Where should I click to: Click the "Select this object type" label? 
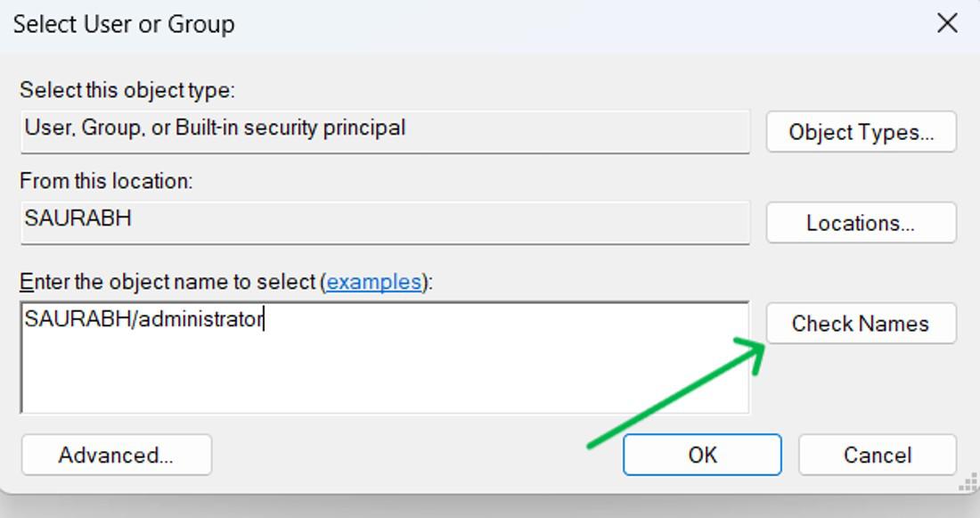(127, 90)
